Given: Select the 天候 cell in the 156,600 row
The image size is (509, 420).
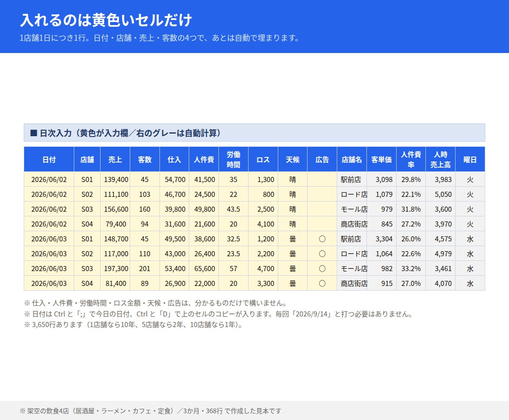Looking at the screenshot, I should tap(293, 209).
